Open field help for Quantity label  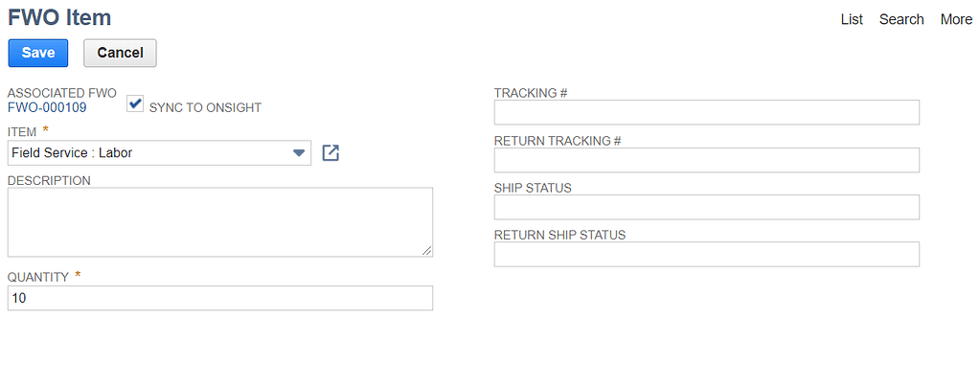tap(38, 277)
